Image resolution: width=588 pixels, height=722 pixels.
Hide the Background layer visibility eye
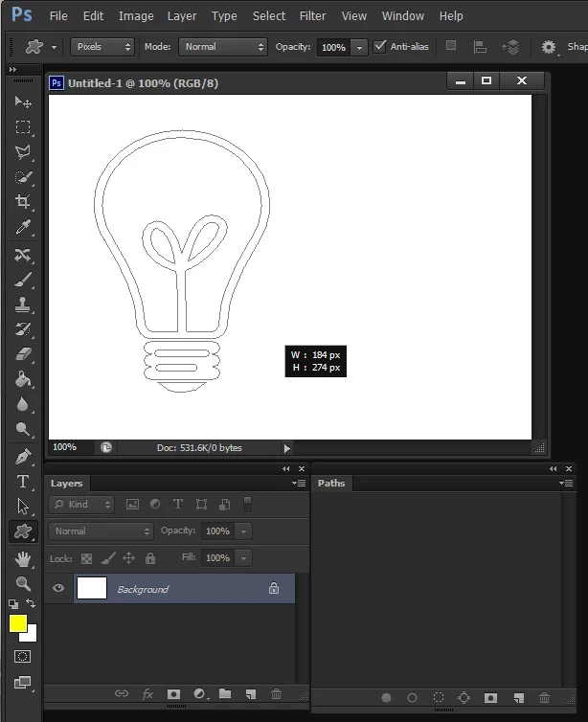pos(58,588)
